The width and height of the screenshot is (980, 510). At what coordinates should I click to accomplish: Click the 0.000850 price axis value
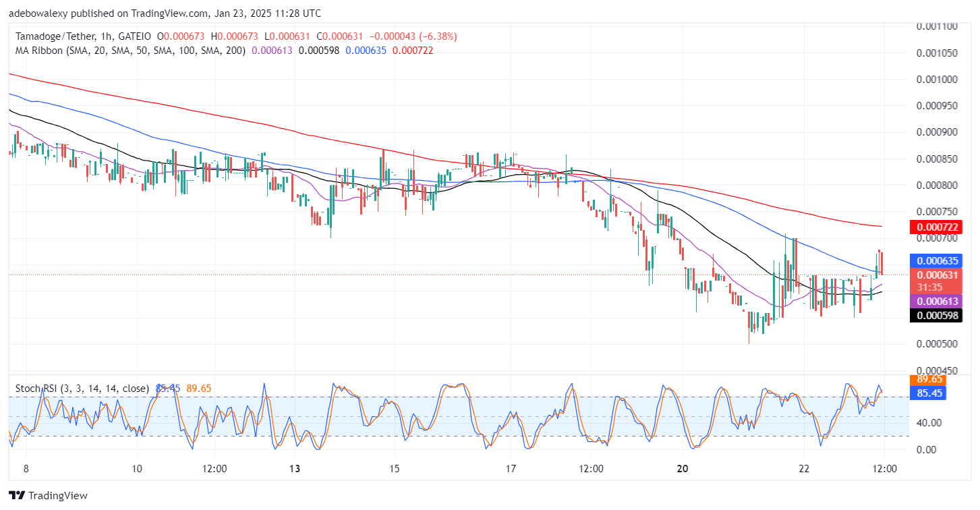coord(938,159)
